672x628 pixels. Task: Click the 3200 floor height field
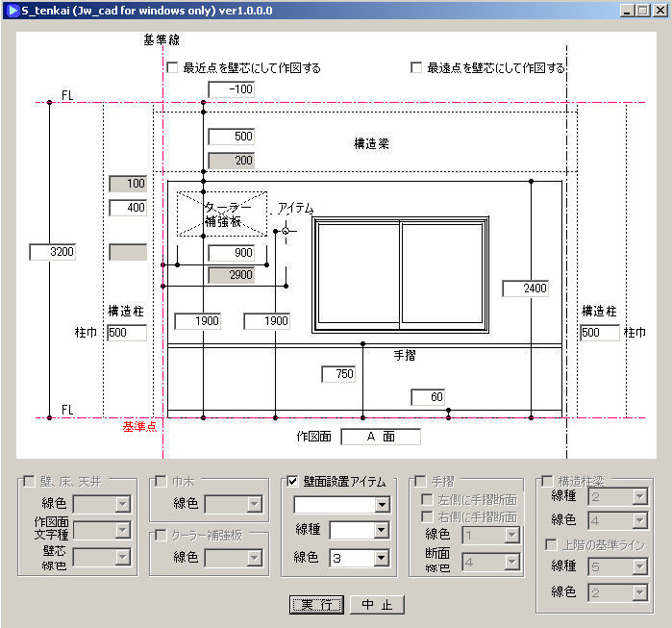(x=52, y=252)
